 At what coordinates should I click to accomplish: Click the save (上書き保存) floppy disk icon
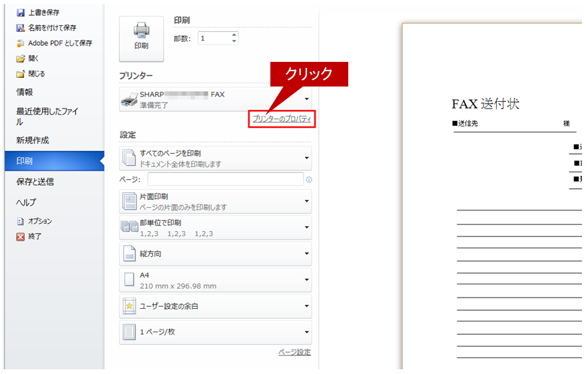click(21, 13)
